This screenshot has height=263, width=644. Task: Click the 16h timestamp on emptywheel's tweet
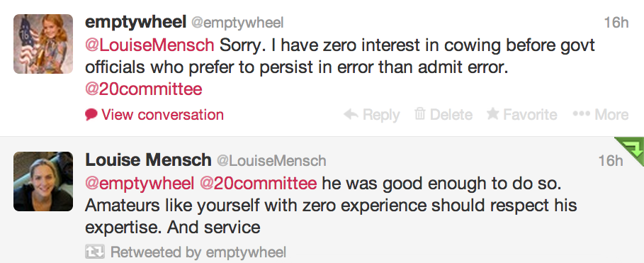coord(616,23)
